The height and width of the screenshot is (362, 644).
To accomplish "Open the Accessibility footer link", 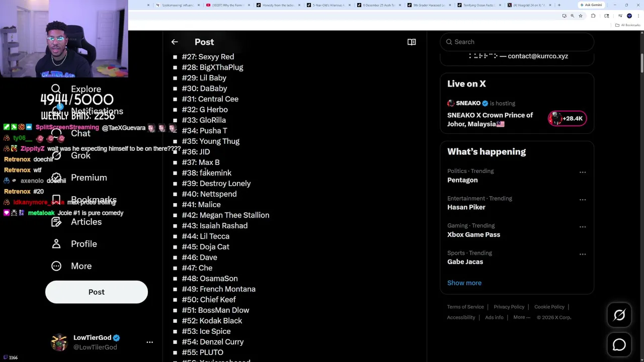I will (461, 317).
